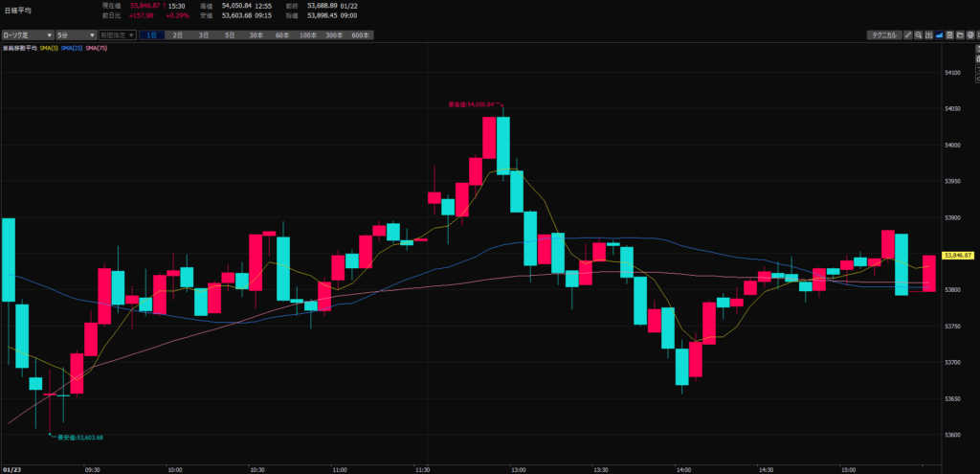The width and height of the screenshot is (980, 474).
Task: Open the テクニカル settings button
Action: click(882, 35)
